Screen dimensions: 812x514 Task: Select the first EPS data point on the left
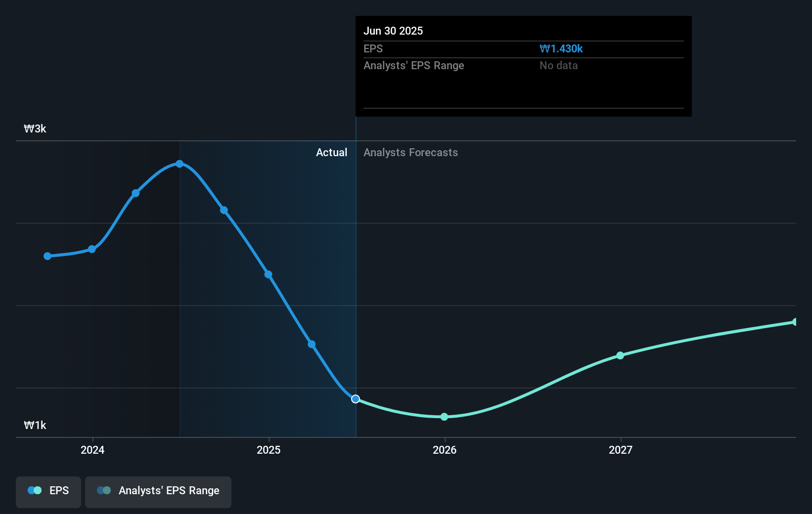pyautogui.click(x=46, y=256)
